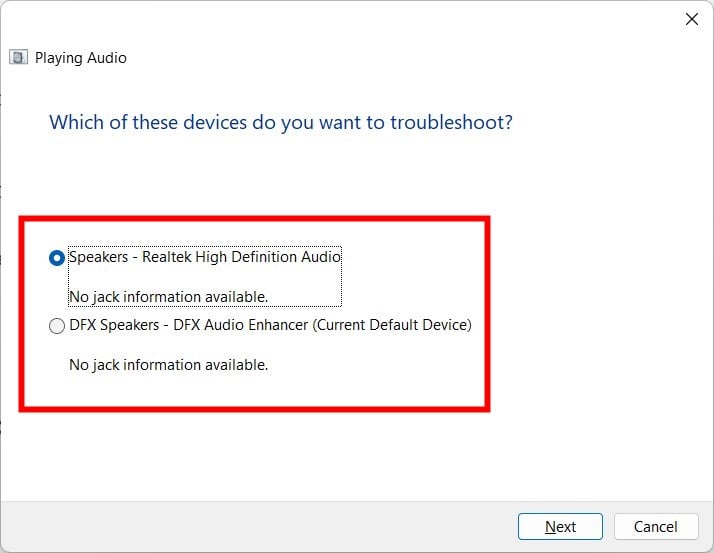Screen dimensions: 714x553
Task: Choose the DFX Speakers radio button
Action: click(x=56, y=326)
